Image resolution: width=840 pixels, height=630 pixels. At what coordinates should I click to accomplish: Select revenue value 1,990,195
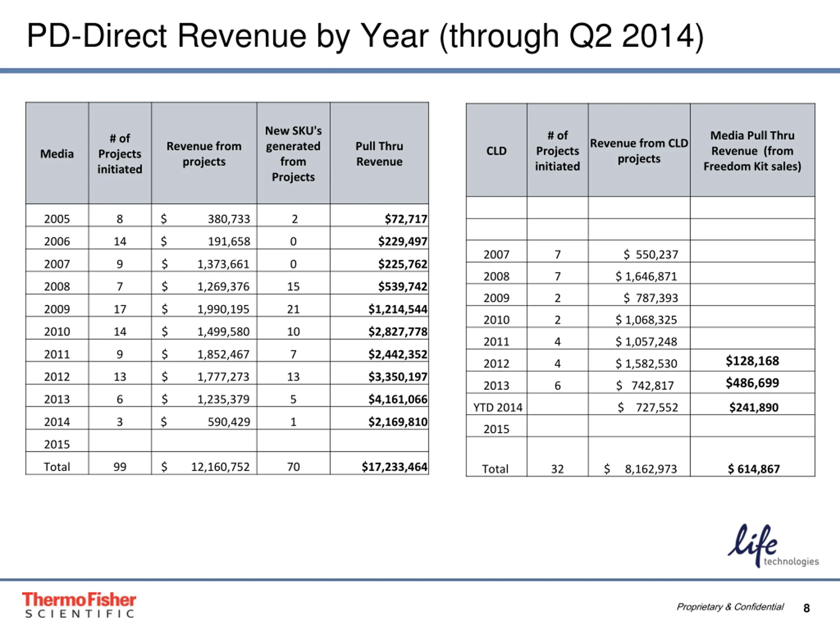223,309
